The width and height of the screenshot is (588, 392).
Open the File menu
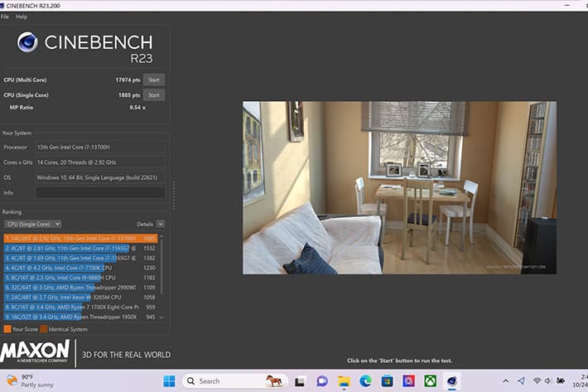[x=5, y=17]
